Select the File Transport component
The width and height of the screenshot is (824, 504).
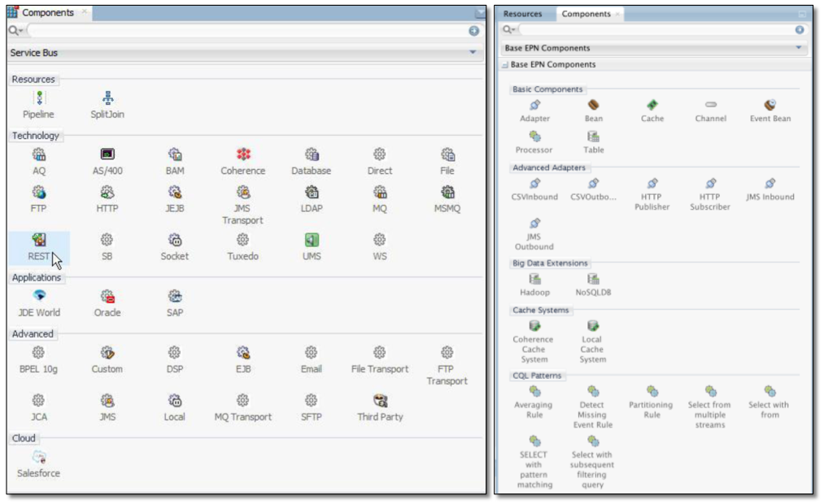coord(379,353)
